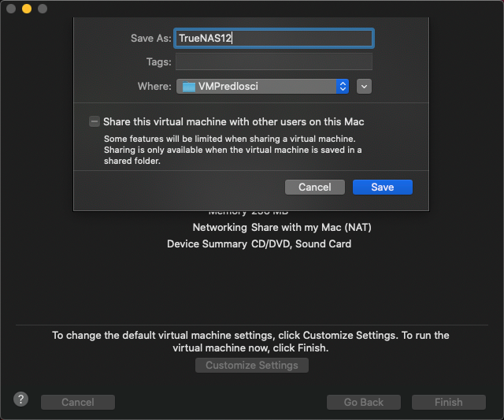Viewport: 504px width, 420px height.
Task: Click the blue Save button
Action: (383, 188)
